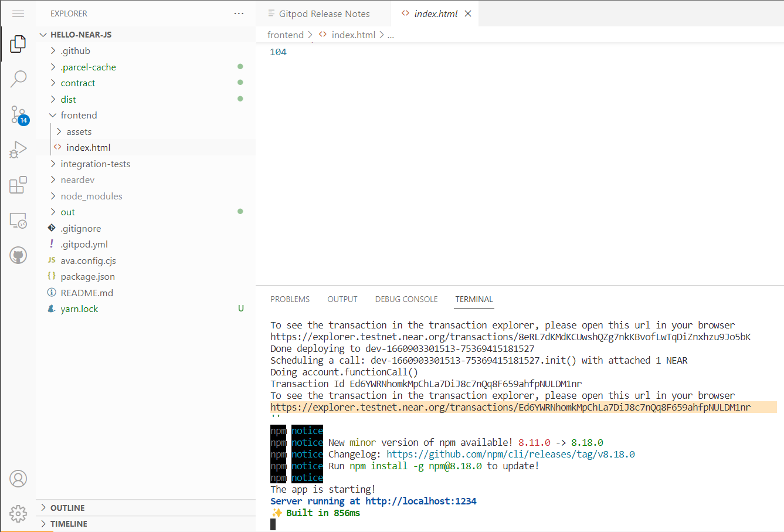Open the hamburger application menu

click(x=18, y=13)
